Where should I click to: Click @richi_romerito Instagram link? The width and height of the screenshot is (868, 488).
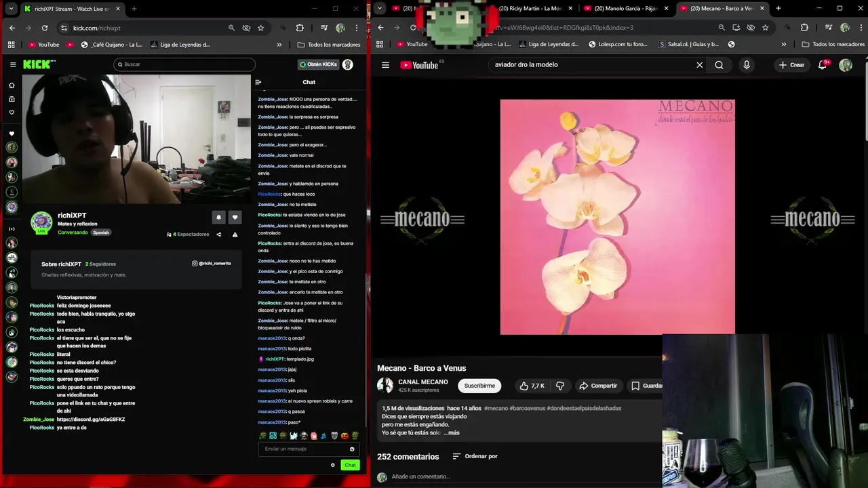(x=212, y=263)
